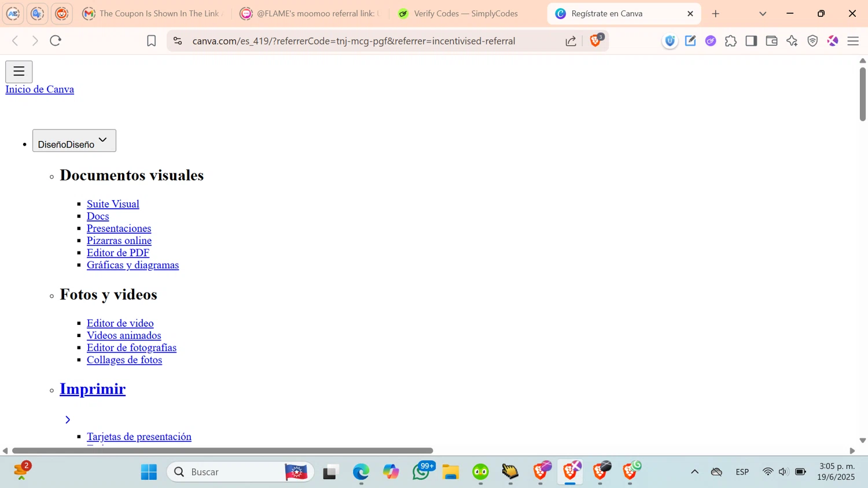This screenshot has width=868, height=488.
Task: Open the clock showing 3:05 p. m.
Action: point(836,471)
